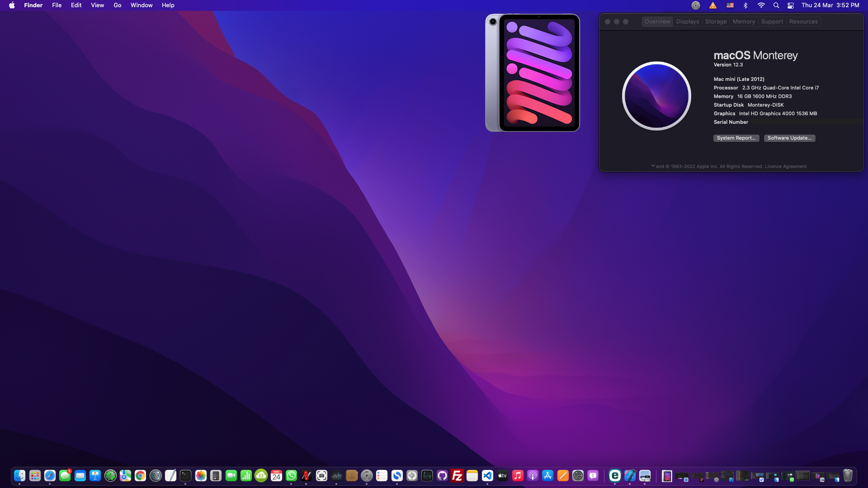This screenshot has width=868, height=488.
Task: Open Terminal from the Dock
Action: 185,476
